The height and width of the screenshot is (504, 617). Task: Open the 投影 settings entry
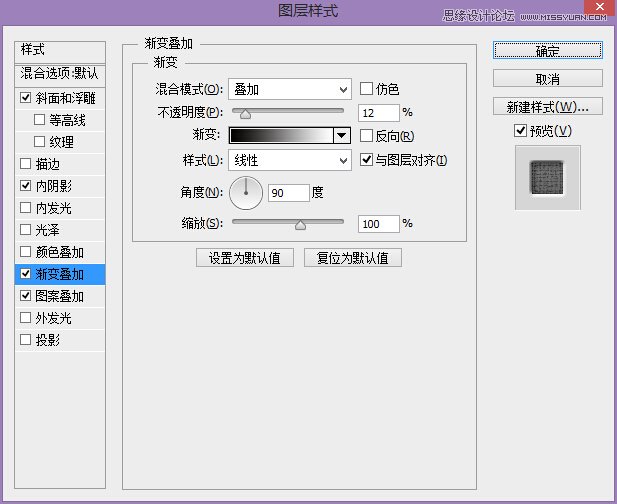point(47,340)
